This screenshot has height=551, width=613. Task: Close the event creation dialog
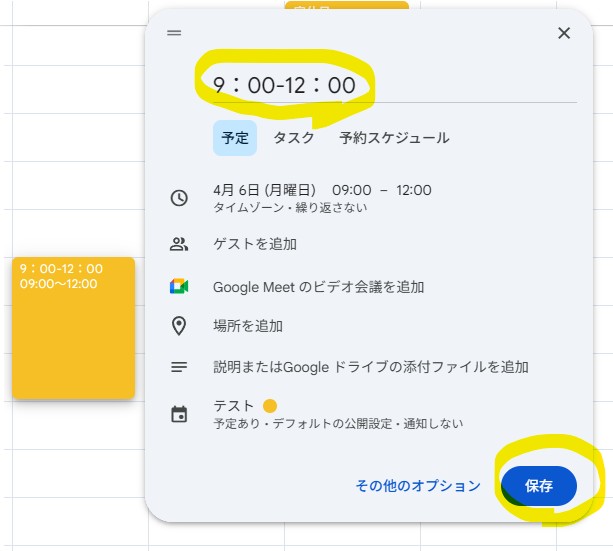pyautogui.click(x=564, y=33)
